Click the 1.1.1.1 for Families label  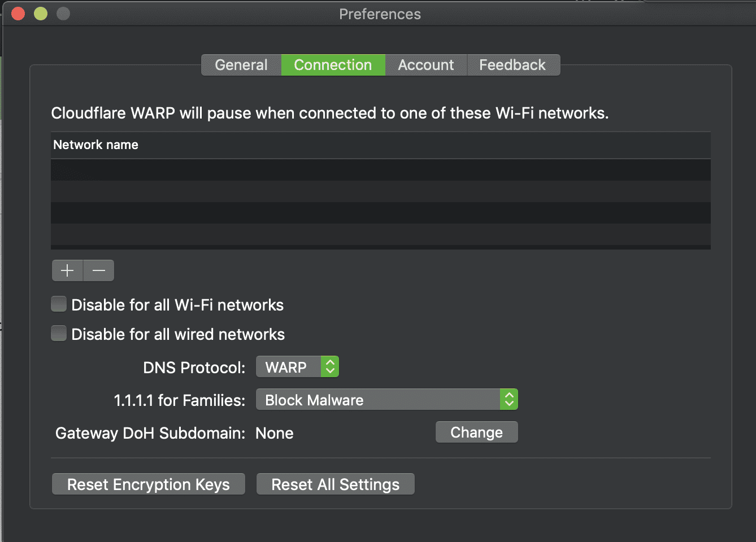(x=180, y=400)
